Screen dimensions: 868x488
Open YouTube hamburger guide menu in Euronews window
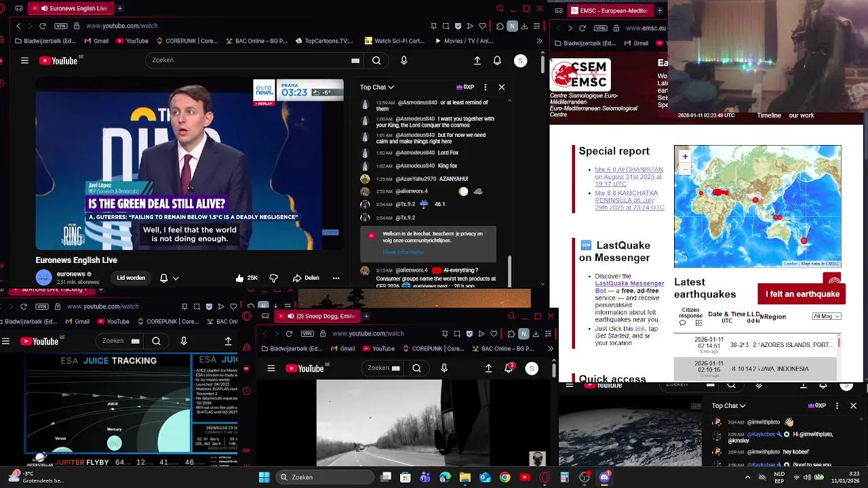coord(24,60)
